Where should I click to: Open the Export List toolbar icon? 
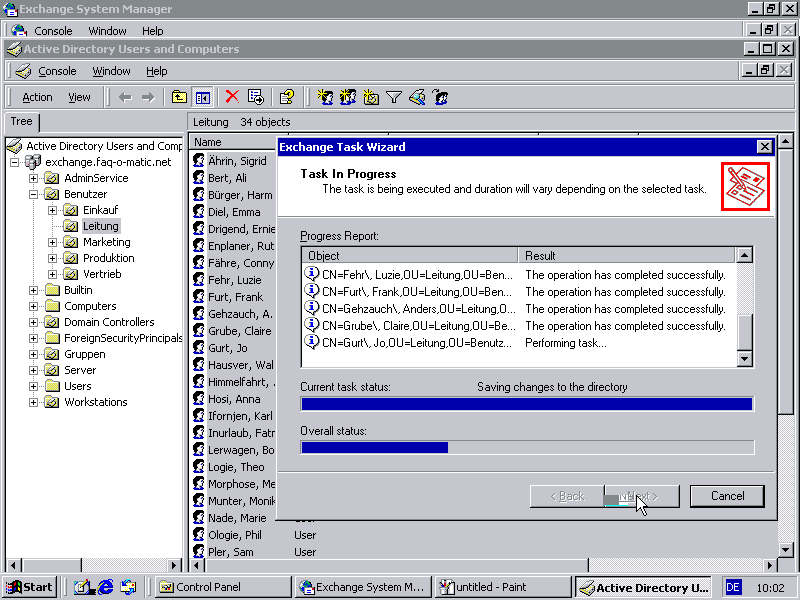coord(256,96)
